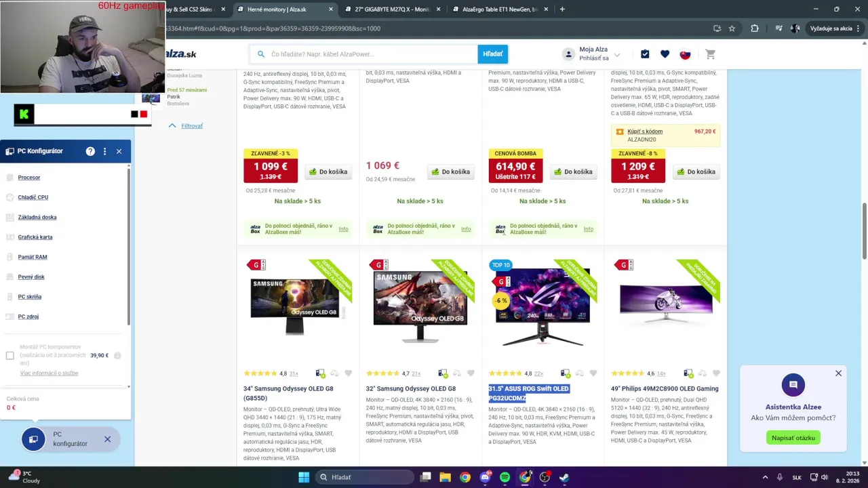The image size is (868, 488).
Task: Click the page vertical scrollbar thumb
Action: click(864, 230)
